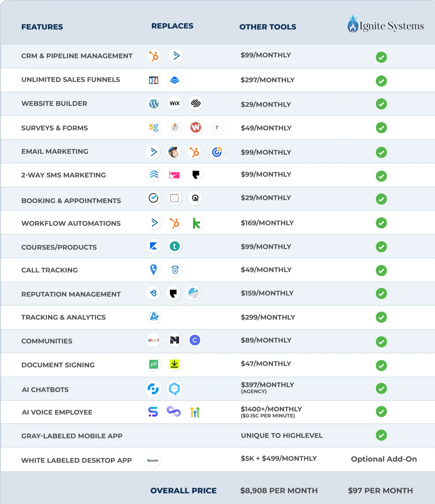The width and height of the screenshot is (435, 504).
Task: Click the 'AI VOICE EMPLOYEE' feature label
Action: (x=57, y=412)
